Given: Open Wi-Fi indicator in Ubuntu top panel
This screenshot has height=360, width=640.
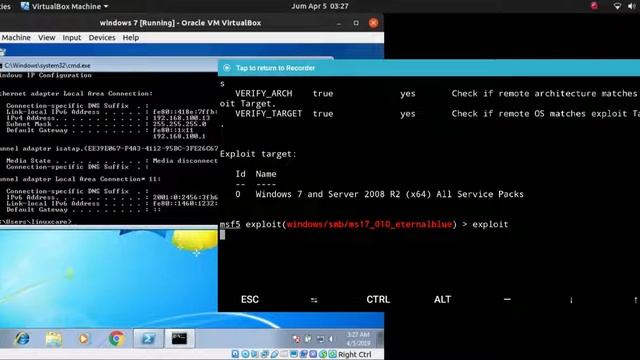Looking at the screenshot, I should click(617, 6).
